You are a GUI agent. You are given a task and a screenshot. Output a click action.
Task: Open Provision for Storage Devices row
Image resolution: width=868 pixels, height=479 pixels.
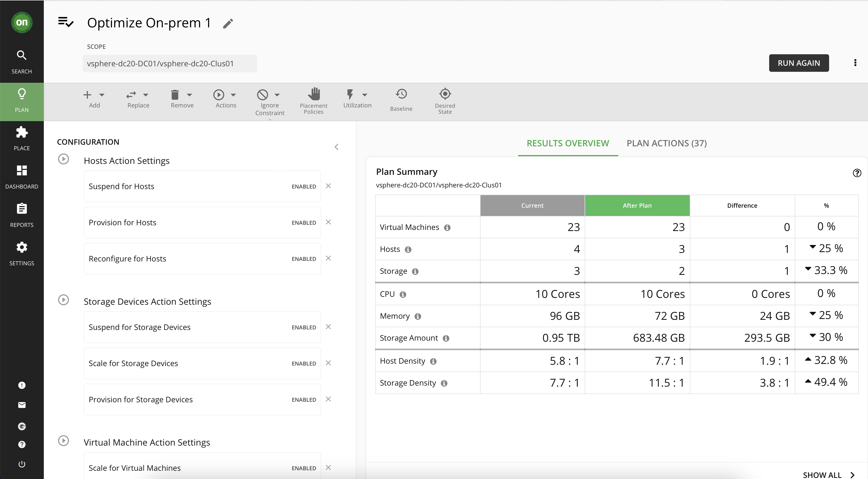pos(202,399)
